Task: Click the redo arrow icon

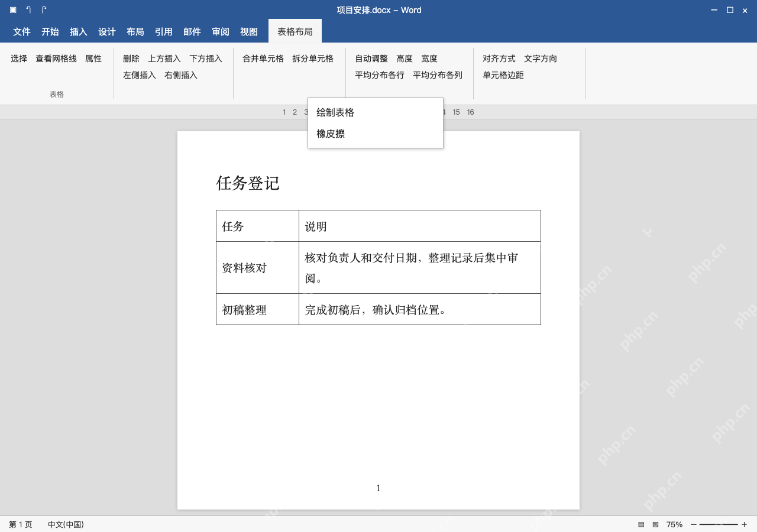Action: pos(44,9)
